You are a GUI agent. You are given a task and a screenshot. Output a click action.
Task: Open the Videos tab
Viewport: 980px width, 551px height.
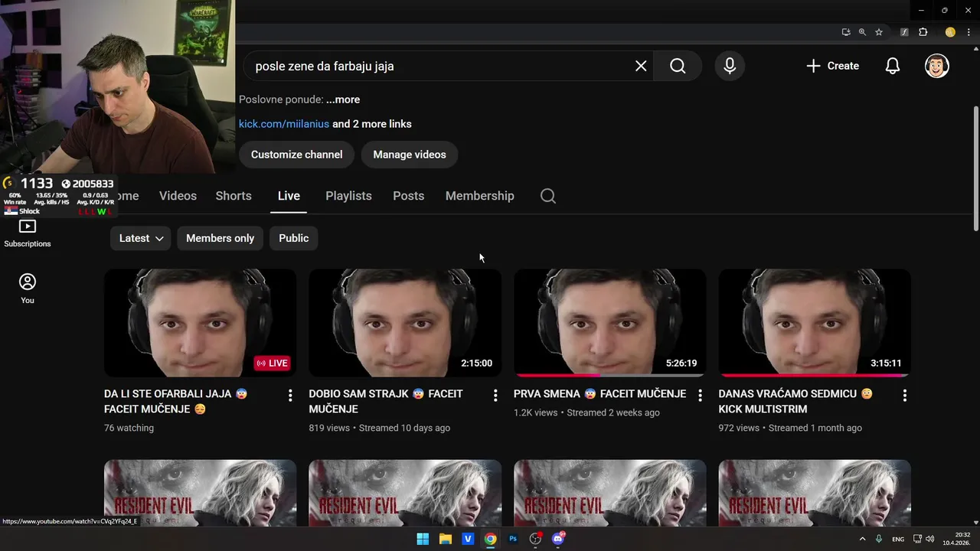[x=178, y=196]
